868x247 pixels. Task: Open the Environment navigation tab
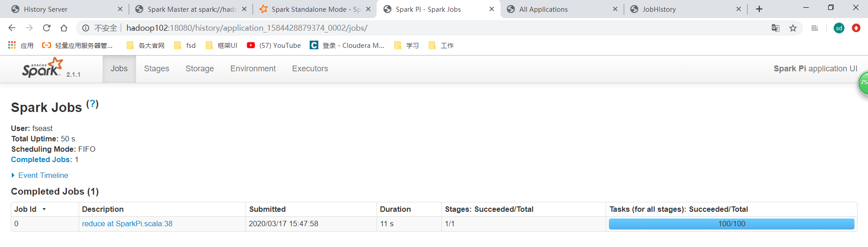[x=253, y=69]
